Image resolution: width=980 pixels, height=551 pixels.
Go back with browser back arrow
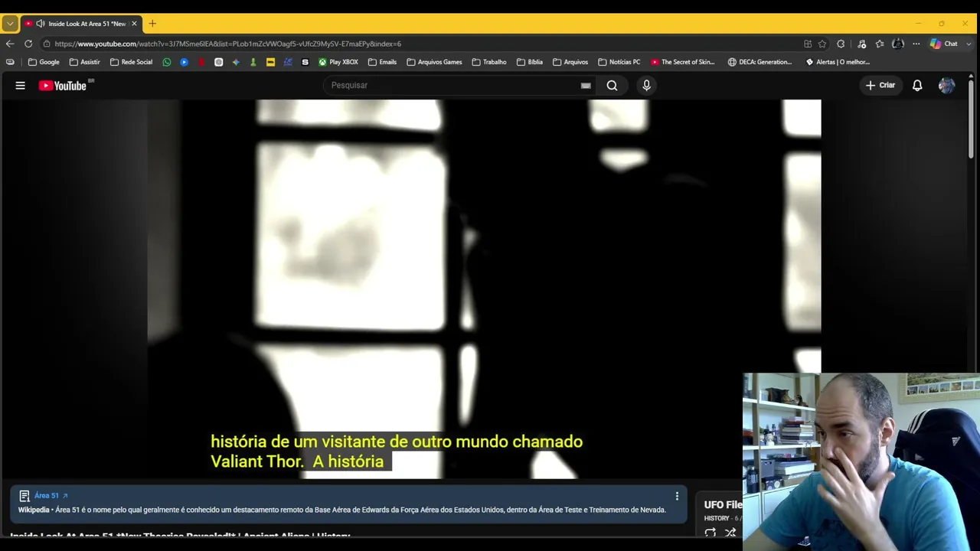[x=10, y=44]
